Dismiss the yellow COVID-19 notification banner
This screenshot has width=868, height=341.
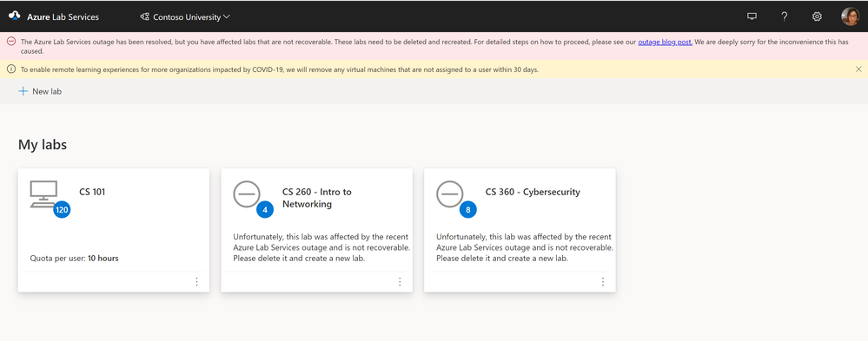(858, 69)
